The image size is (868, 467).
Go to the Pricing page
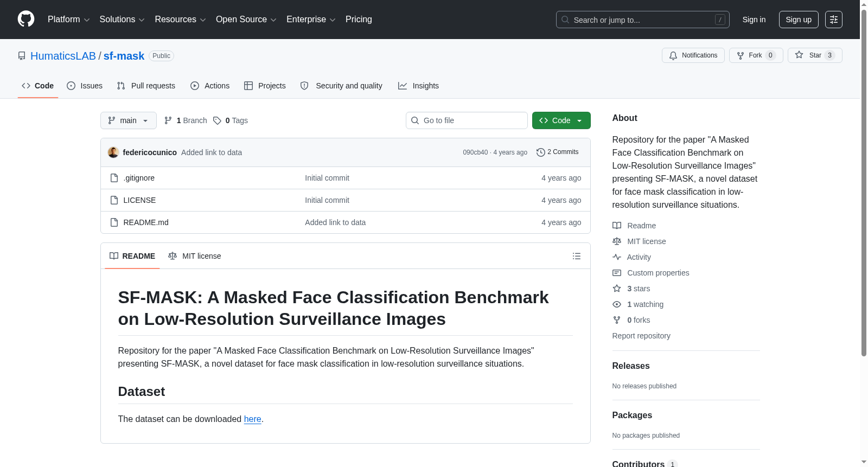[359, 20]
